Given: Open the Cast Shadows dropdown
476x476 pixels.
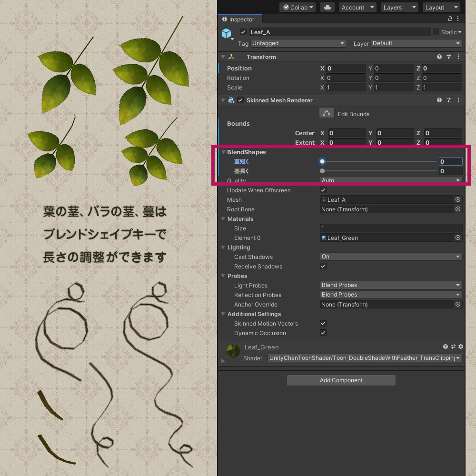Looking at the screenshot, I should (391, 257).
